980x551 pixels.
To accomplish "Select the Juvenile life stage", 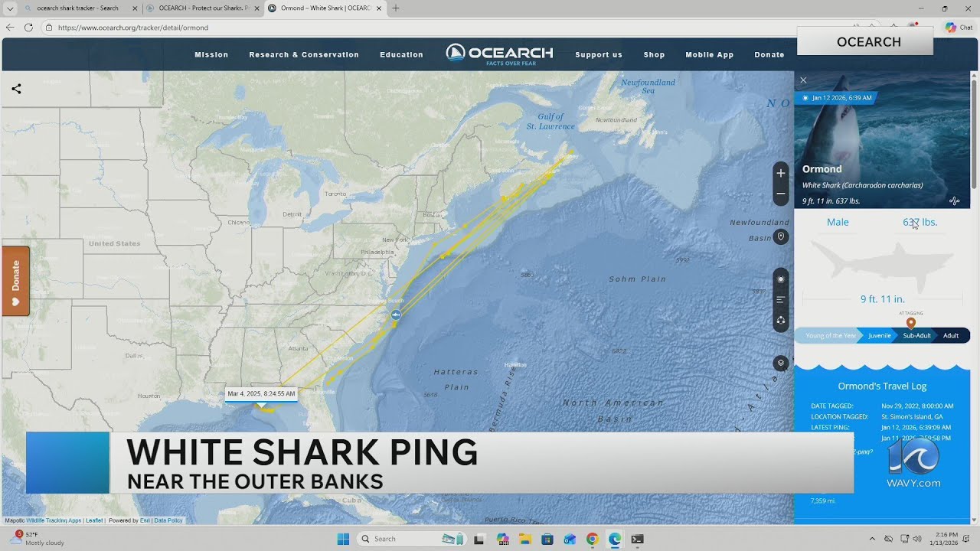I will point(879,335).
